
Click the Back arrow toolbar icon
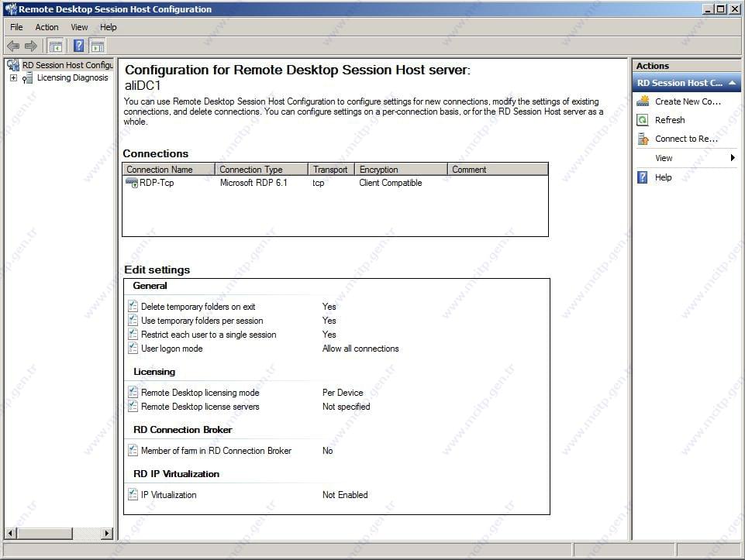tap(13, 46)
